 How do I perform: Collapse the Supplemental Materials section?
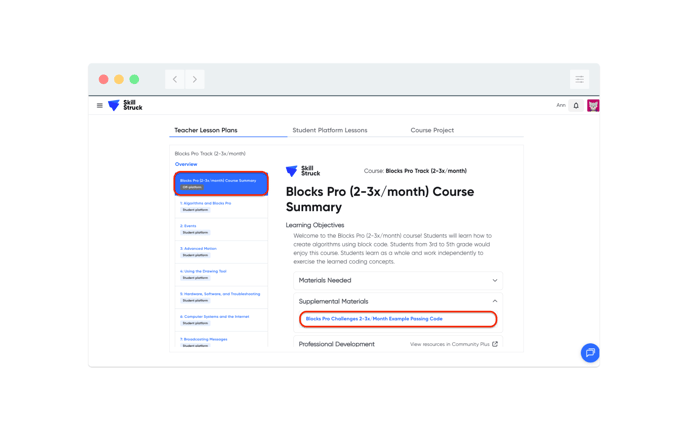pyautogui.click(x=494, y=301)
